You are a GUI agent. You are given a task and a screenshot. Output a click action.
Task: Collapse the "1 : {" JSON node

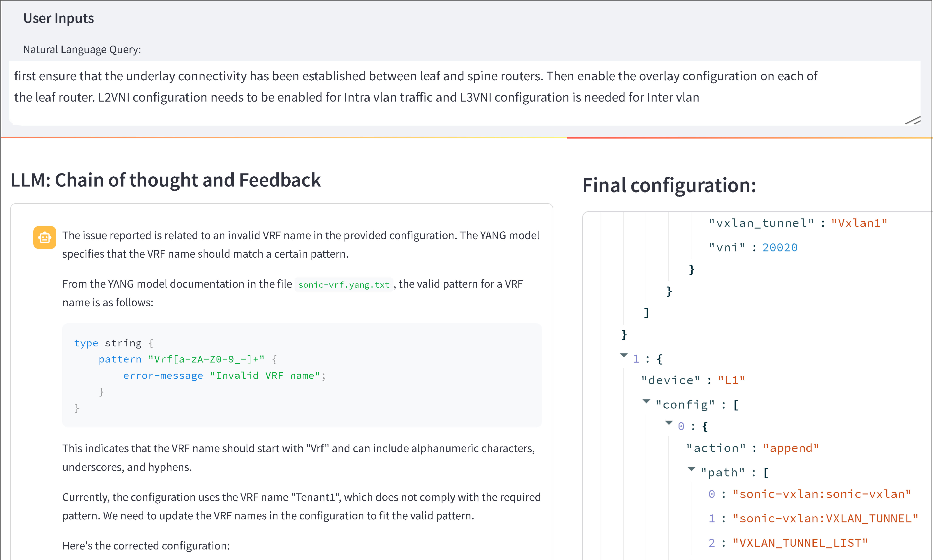(x=624, y=355)
